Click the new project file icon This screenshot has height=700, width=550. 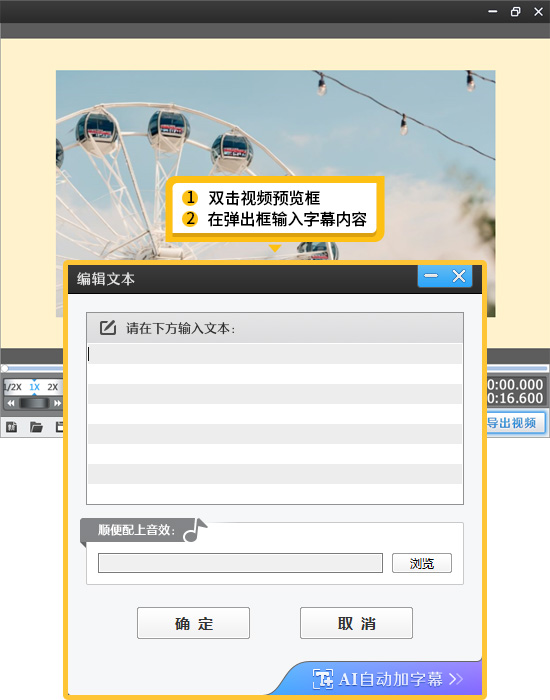pos(12,427)
